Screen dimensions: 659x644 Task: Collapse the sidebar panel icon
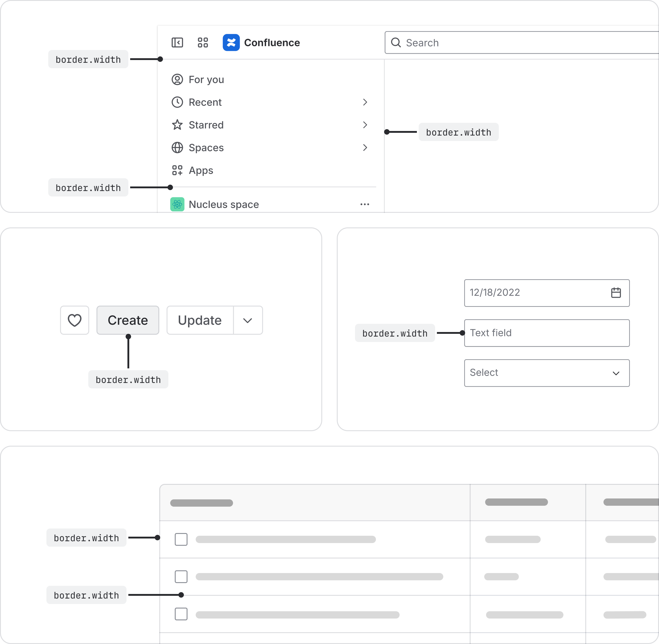(x=177, y=43)
